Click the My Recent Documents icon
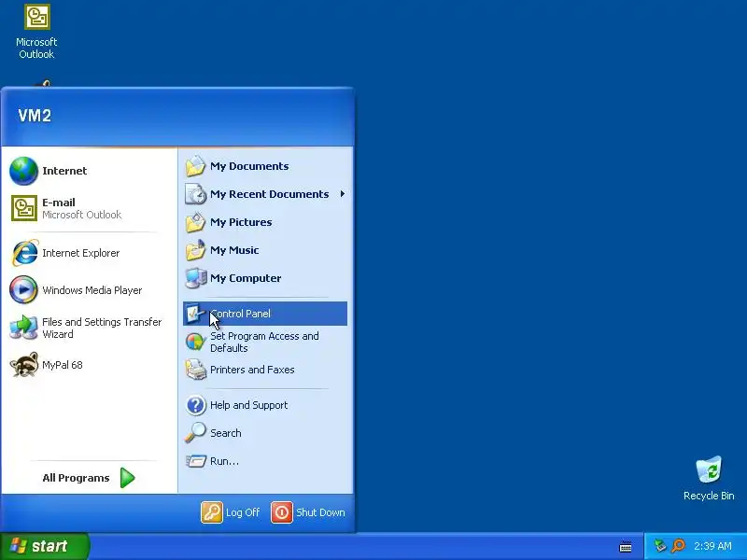The width and height of the screenshot is (747, 560). click(x=195, y=194)
